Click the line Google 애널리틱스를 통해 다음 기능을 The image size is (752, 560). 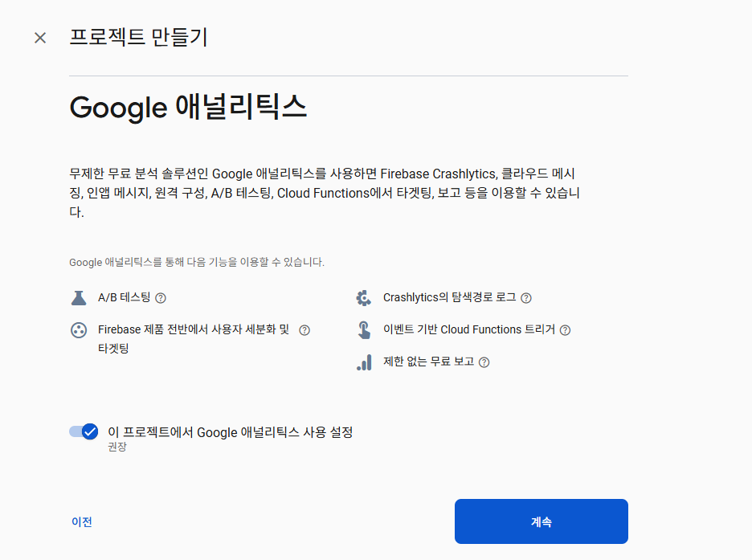tap(197, 262)
